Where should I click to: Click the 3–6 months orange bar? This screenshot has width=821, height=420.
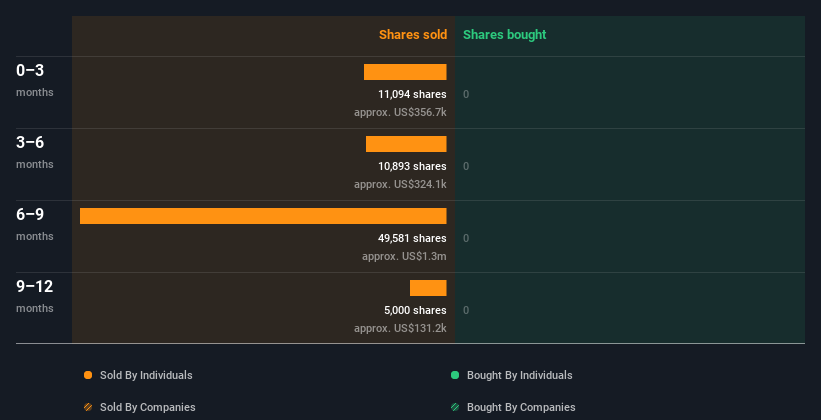(x=406, y=144)
